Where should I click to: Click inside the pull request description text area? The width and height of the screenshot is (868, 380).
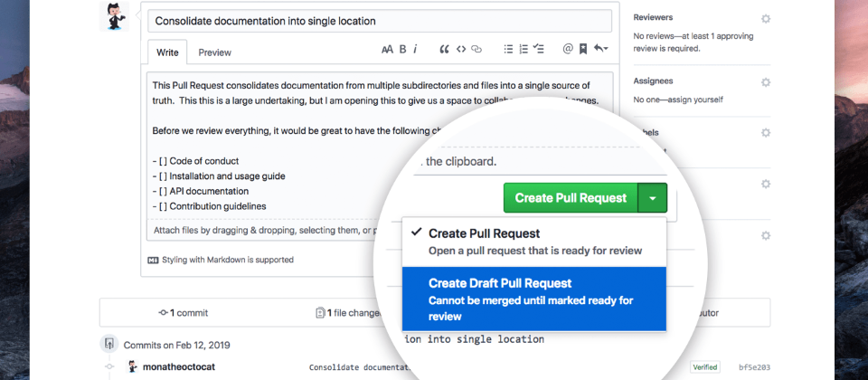click(x=380, y=146)
